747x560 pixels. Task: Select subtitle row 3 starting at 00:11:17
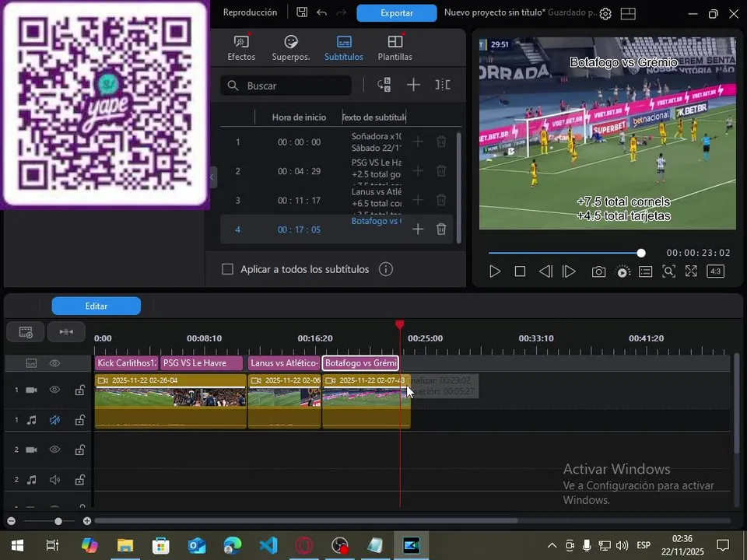[x=336, y=200]
